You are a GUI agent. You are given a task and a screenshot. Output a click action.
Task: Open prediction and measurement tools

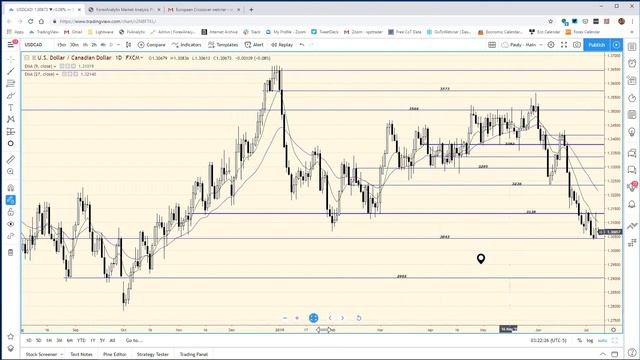click(x=11, y=131)
